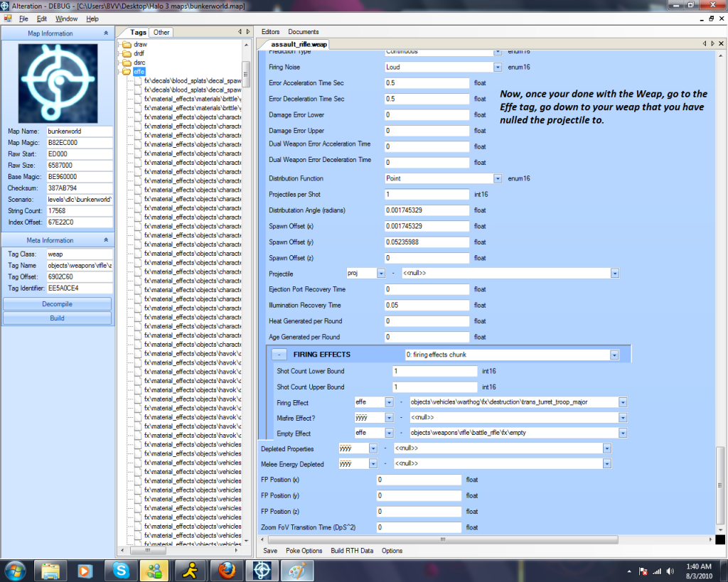The image size is (728, 582).
Task: Click the Build button
Action: point(57,318)
